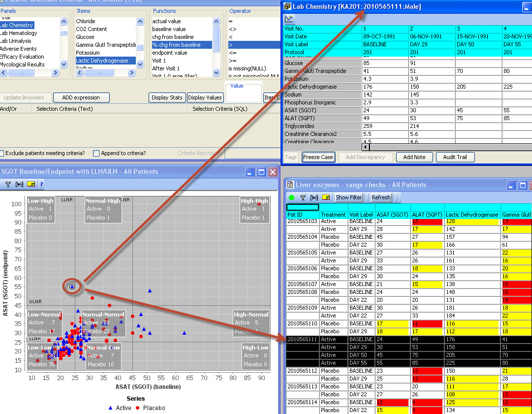The image size is (532, 414).
Task: Click the Freeze Case button
Action: 318,157
